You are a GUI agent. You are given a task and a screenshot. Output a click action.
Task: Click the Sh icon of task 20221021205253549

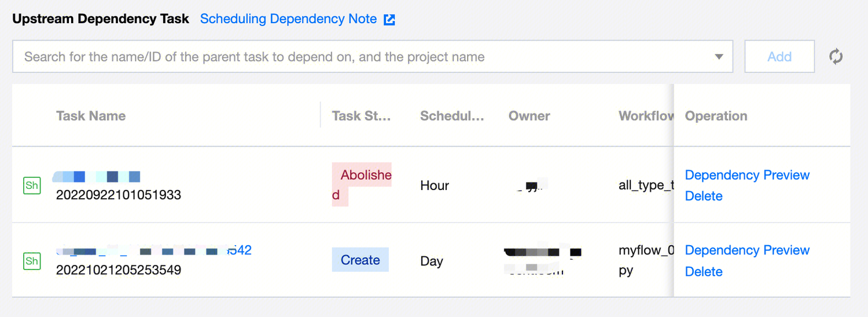click(x=32, y=261)
